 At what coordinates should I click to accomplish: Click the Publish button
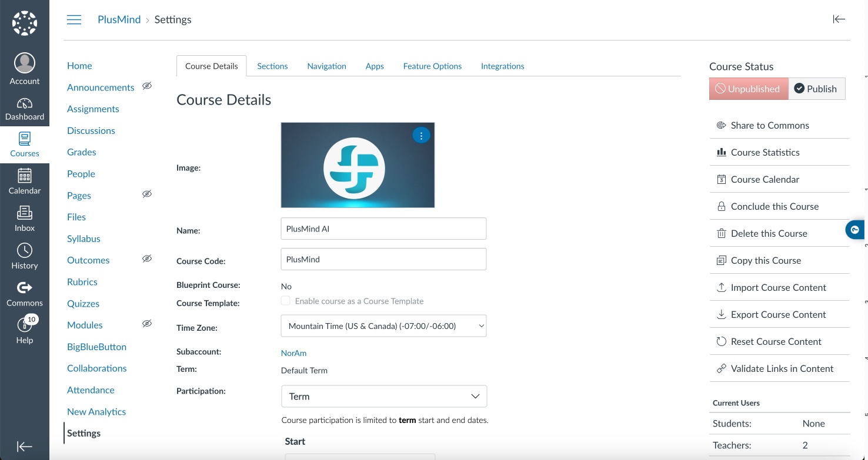pyautogui.click(x=816, y=89)
